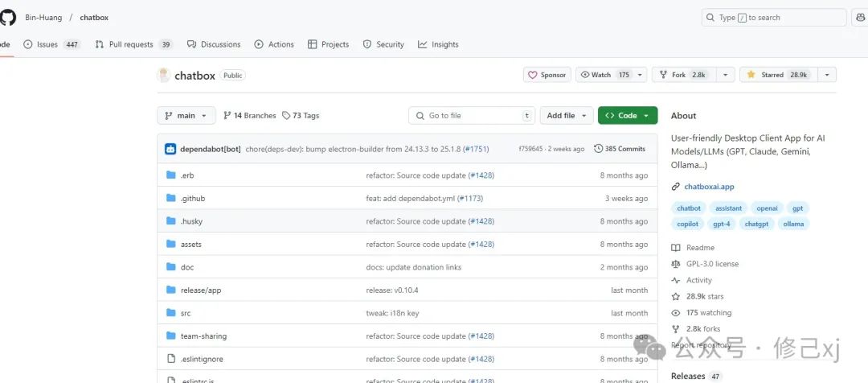Select the assistant topic tag

pyautogui.click(x=728, y=208)
